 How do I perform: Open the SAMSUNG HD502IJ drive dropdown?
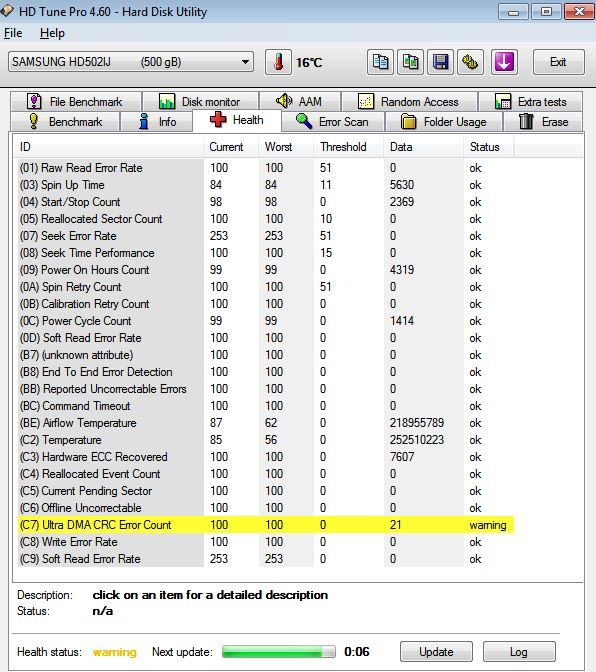coord(131,62)
